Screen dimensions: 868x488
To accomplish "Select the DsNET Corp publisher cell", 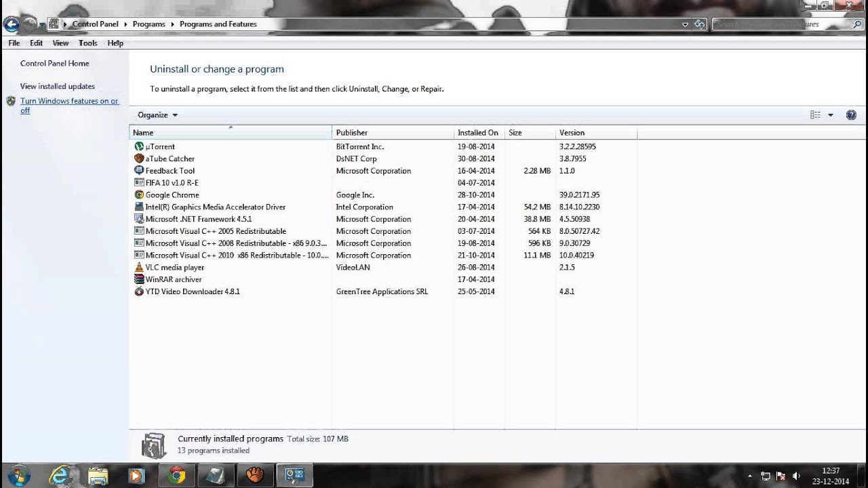I will [357, 159].
